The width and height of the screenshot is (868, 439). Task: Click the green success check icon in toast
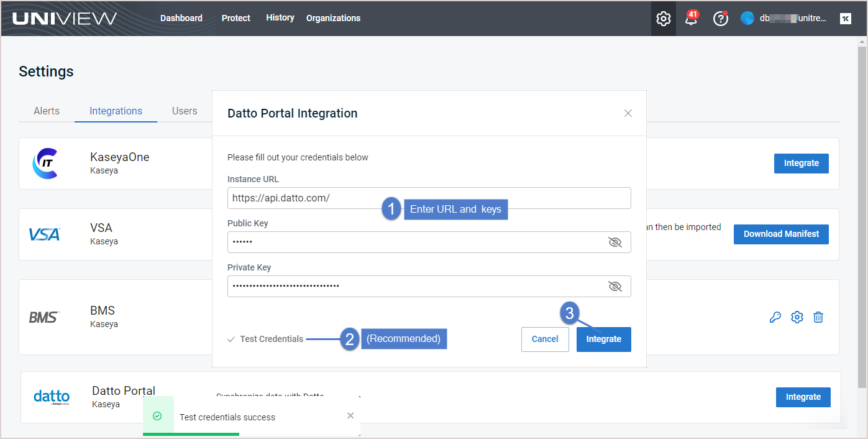coord(157,416)
